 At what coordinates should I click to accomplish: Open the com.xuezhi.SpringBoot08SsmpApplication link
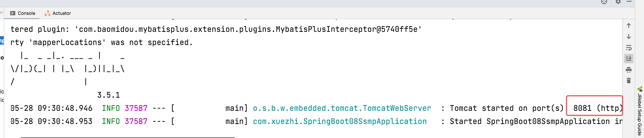click(340, 121)
